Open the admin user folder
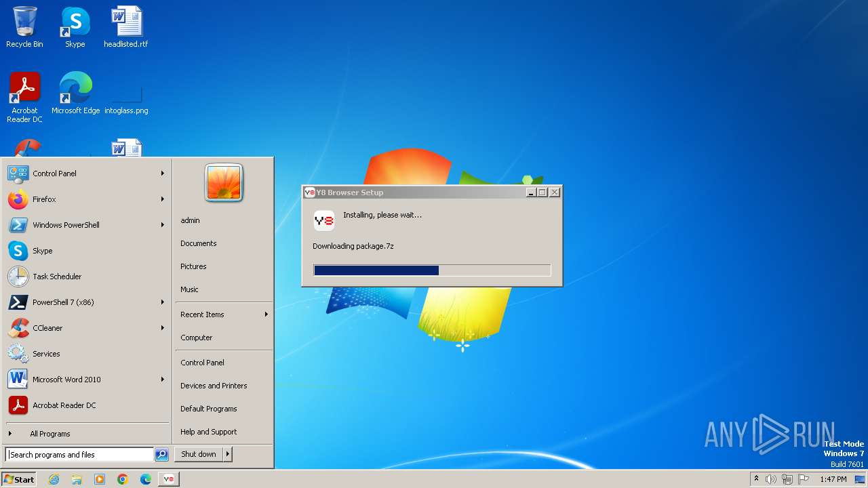This screenshot has height=488, width=868. click(x=190, y=220)
